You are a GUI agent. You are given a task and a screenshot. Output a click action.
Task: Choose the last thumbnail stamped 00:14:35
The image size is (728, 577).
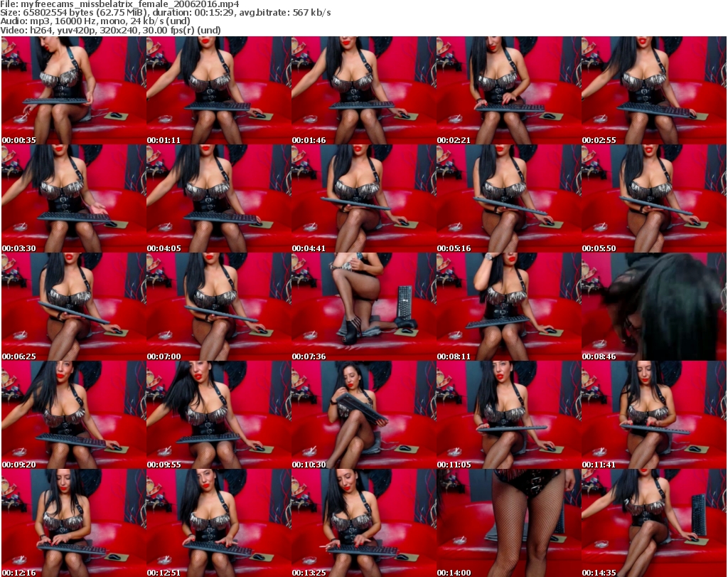tap(654, 523)
